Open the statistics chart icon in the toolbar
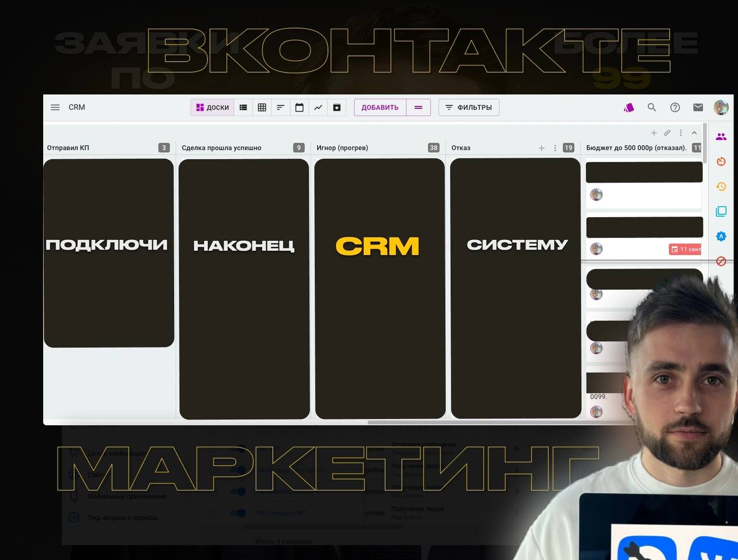 coord(318,107)
